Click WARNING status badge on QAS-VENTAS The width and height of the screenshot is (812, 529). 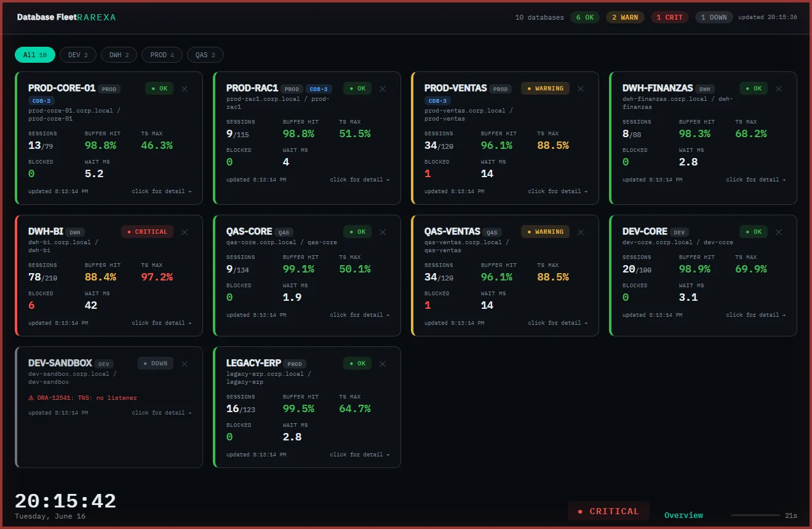545,232
